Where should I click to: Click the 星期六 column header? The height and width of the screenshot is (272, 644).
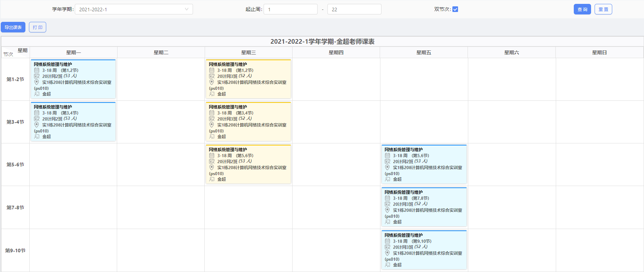(512, 52)
